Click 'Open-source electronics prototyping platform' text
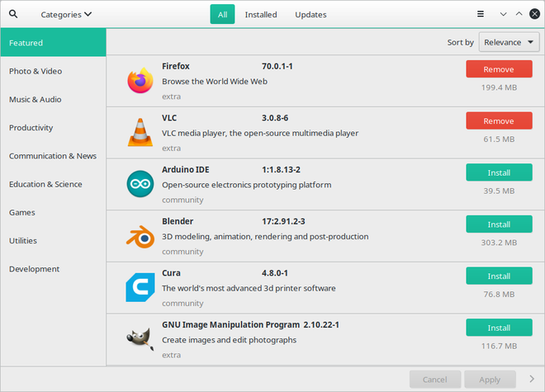This screenshot has height=392, width=545. (x=246, y=185)
